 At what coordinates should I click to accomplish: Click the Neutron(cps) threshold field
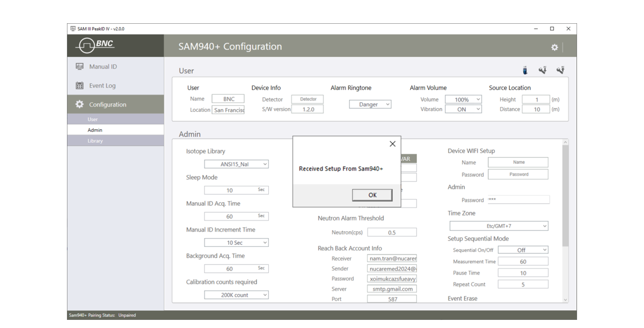[x=392, y=232]
